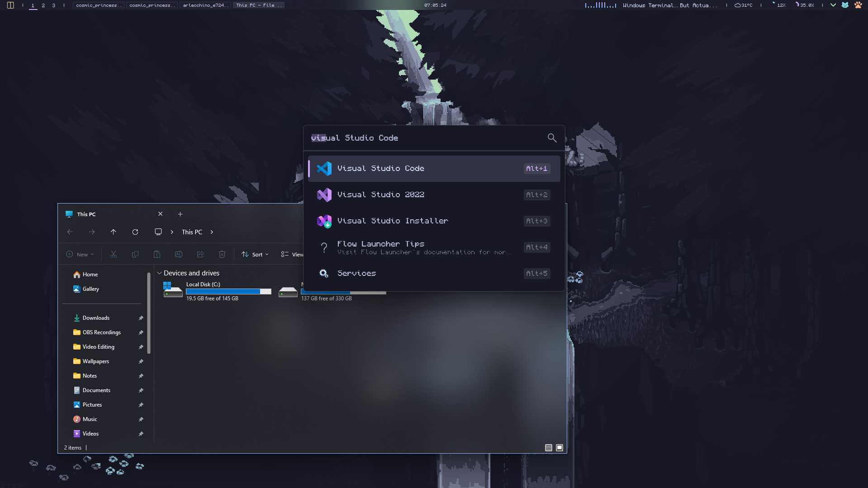Switch to large thumbnails view layout
The width and height of the screenshot is (868, 488).
560,448
